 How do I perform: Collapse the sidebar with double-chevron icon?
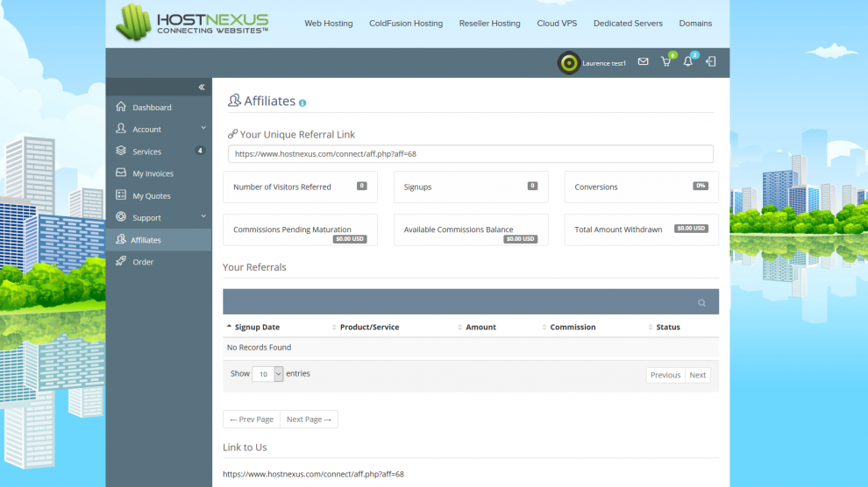(201, 87)
